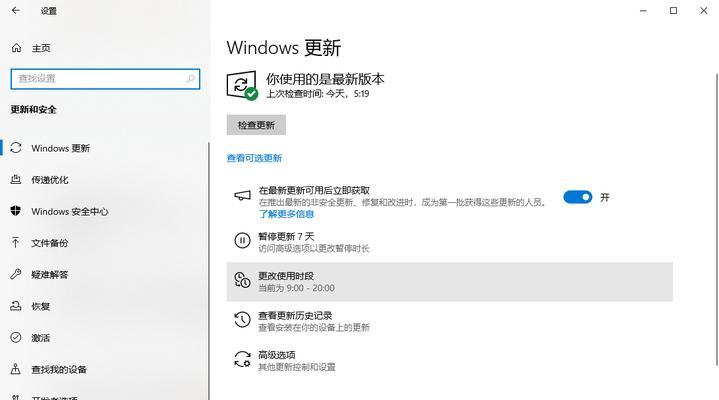This screenshot has height=400, width=719.
Task: Click the clock icon for 更改使用时段
Action: pyautogui.click(x=242, y=280)
